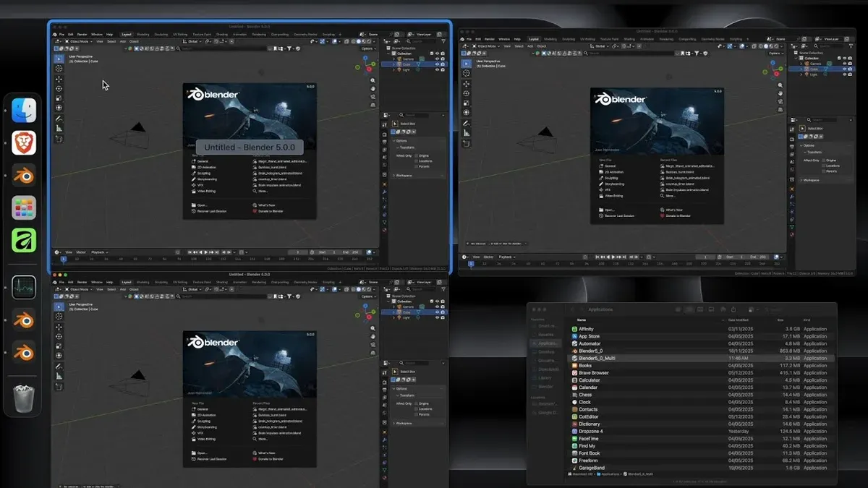Click perspective/orthographic grid gizmo in top-right Blender viewport
The height and width of the screenshot is (488, 868).
(x=780, y=111)
